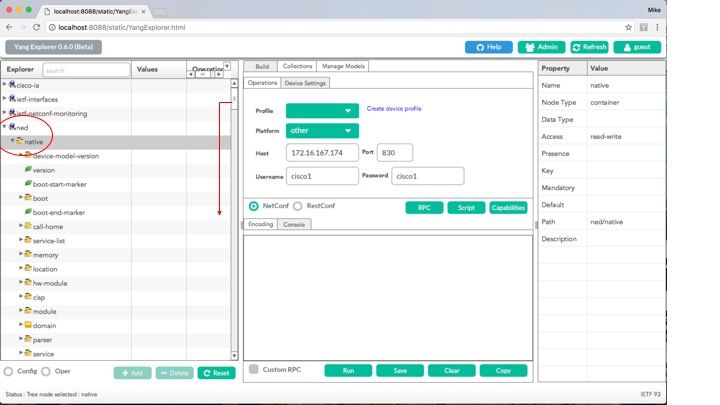Screen dimensions: 720x405
Task: Click the boot-start-marker leaf icon
Action: coord(28,183)
